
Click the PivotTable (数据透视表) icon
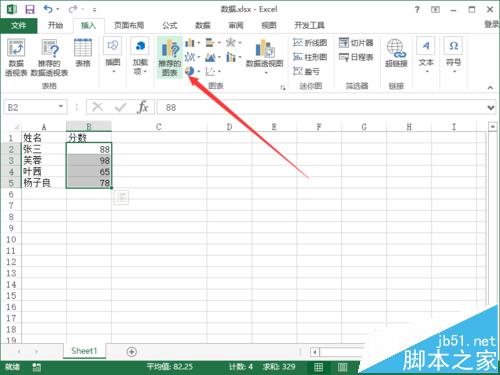(16, 57)
